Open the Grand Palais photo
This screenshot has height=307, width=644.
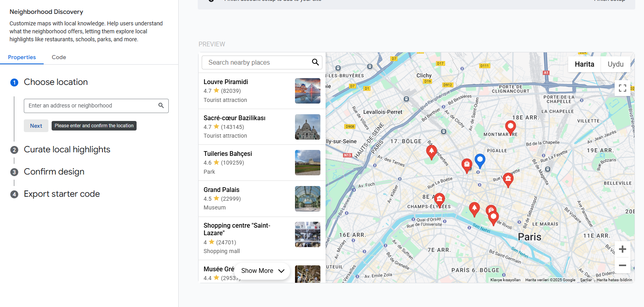click(x=308, y=199)
